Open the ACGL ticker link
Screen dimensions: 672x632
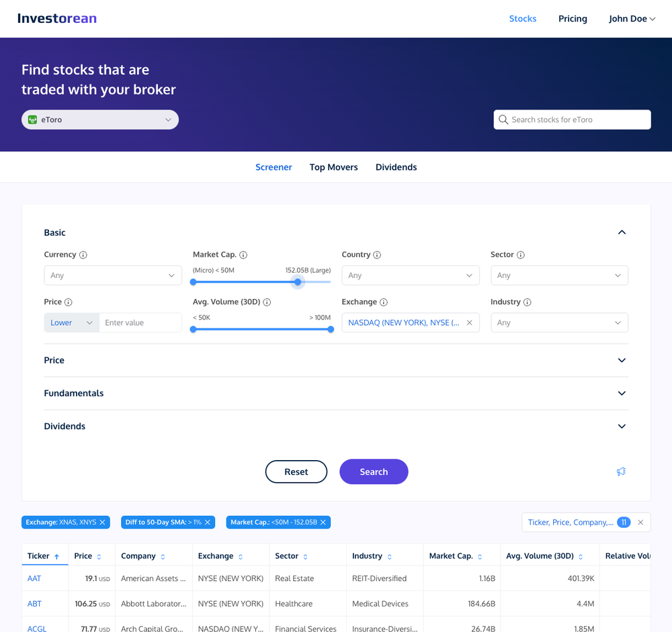[37, 629]
